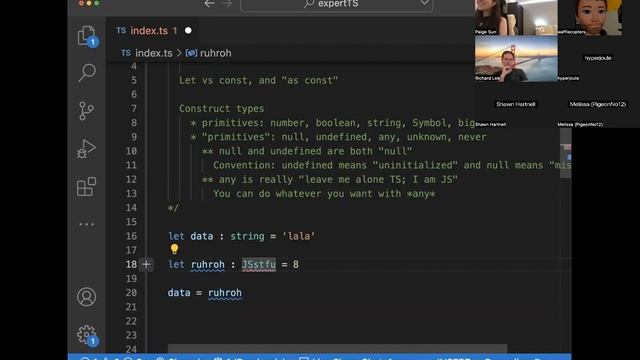Select the Melissa (PigeonNo12) participant tile

pos(598,105)
